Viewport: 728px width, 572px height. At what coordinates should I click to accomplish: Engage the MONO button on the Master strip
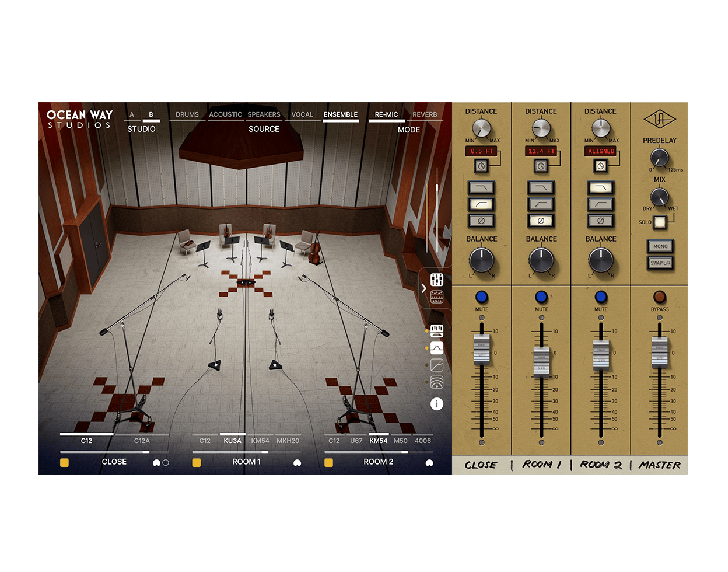point(661,246)
